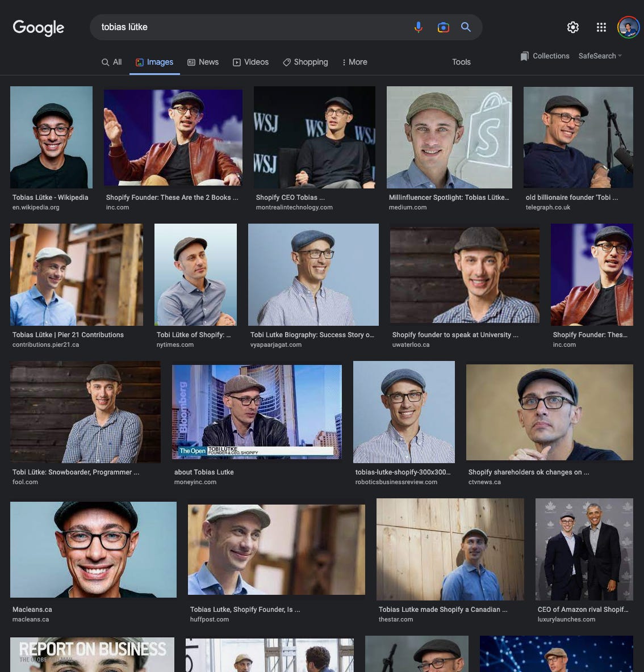Screen dimensions: 644x672
Task: Click the magnifying glass search button
Action: (466, 27)
